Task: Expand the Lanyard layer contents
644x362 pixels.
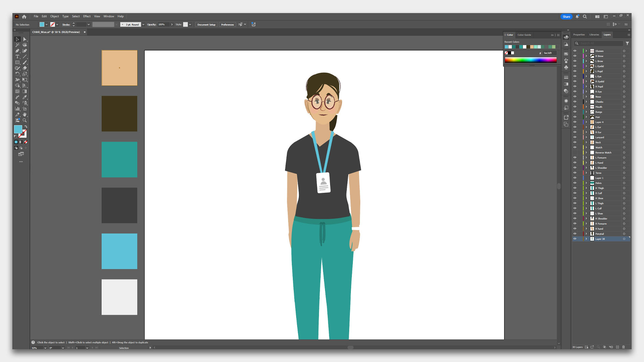Action: click(x=586, y=137)
